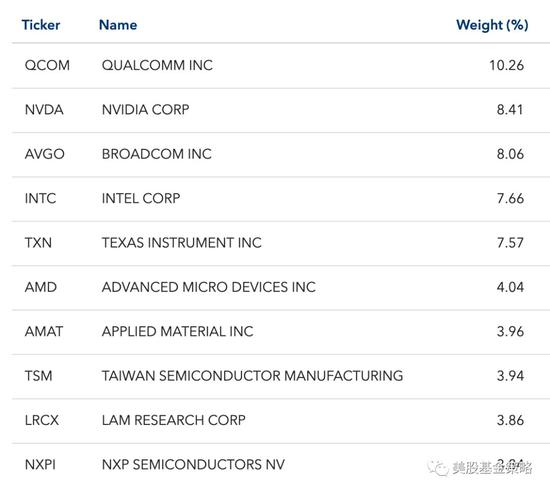Sort by the Name column header

pos(118,25)
